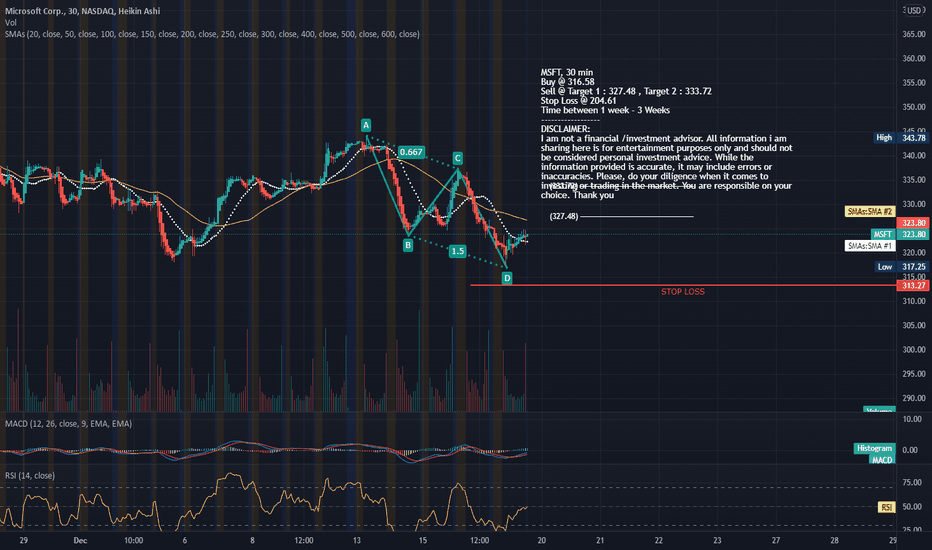Screen dimensions: 932x550
Task: Select the Microsoft Corp. symbol legend title
Action: (83, 11)
